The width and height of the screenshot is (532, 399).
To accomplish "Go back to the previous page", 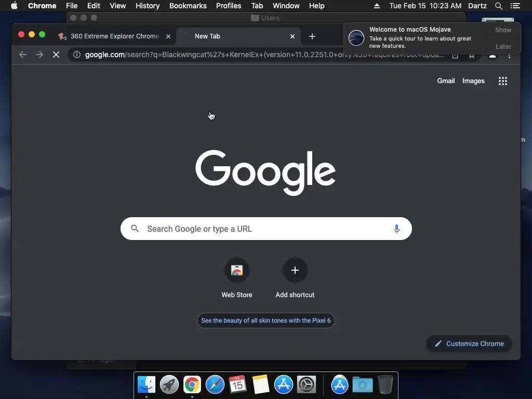I will tap(23, 55).
